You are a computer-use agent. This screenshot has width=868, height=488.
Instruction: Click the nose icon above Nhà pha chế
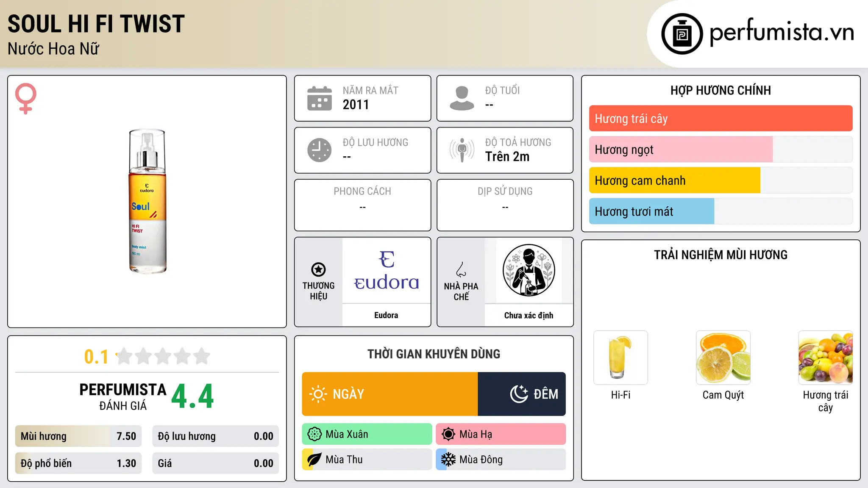point(461,269)
